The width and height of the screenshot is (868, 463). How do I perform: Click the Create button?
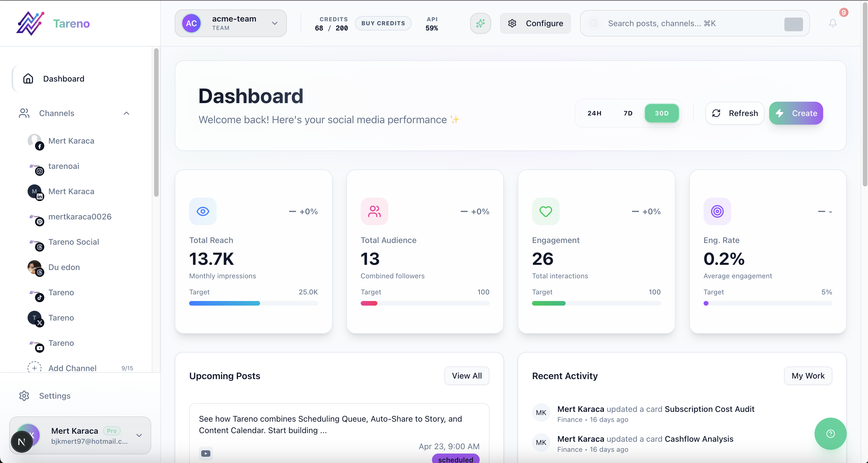(796, 113)
